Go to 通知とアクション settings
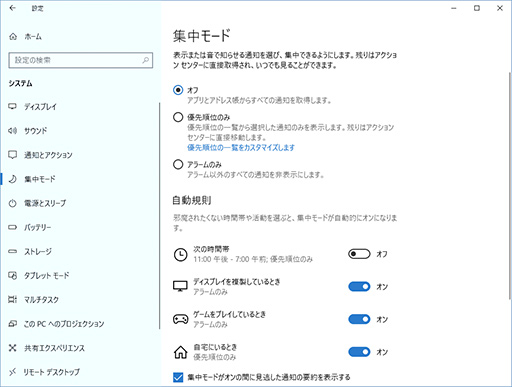 click(80, 155)
